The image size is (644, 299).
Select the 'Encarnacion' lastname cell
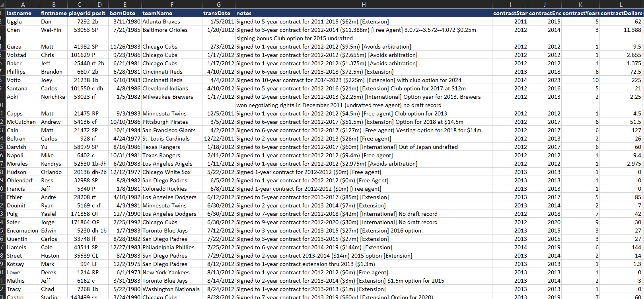(x=22, y=231)
